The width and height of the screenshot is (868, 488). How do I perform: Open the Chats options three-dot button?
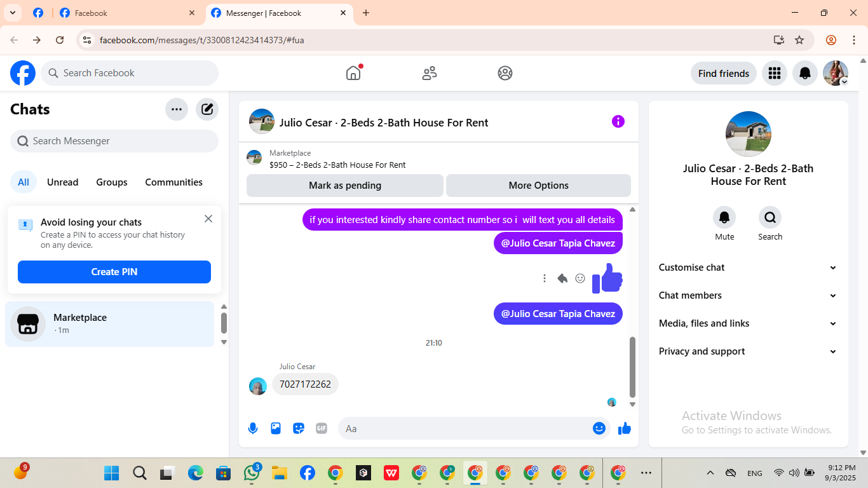click(177, 109)
